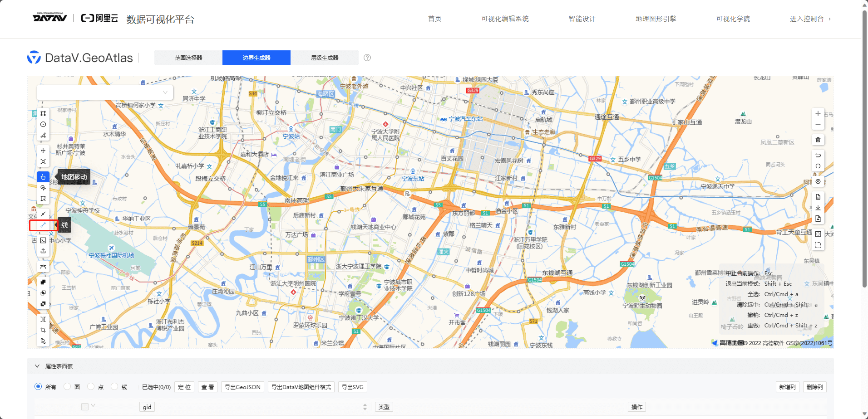The image size is (868, 419).
Task: Select the point-on-line tool above line tool
Action: tap(43, 214)
